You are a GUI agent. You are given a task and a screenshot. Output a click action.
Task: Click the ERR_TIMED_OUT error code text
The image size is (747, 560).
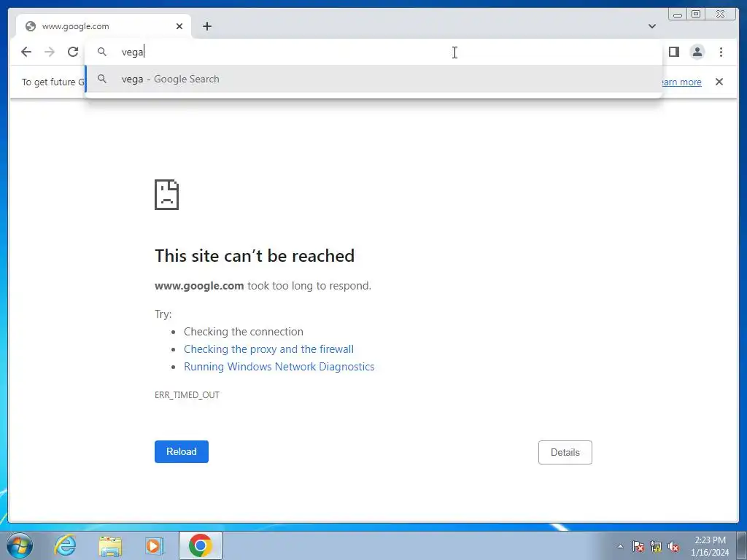187,394
